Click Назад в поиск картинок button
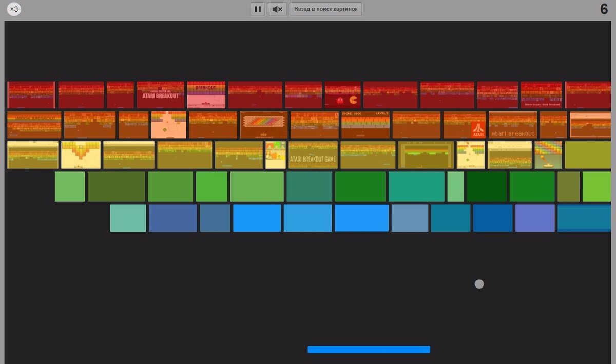The width and height of the screenshot is (616, 364). [x=326, y=9]
